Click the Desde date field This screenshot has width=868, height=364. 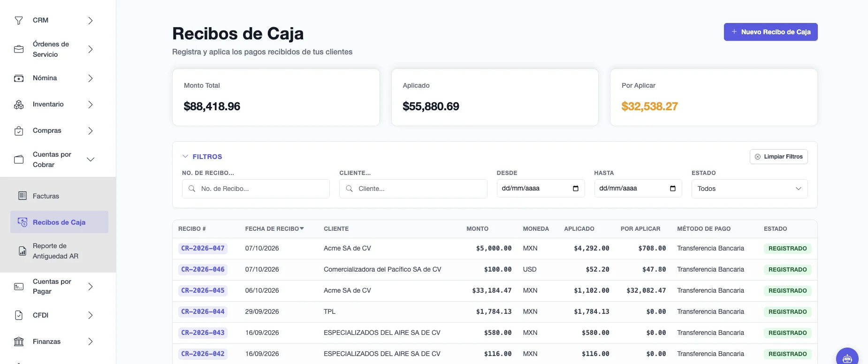click(541, 189)
